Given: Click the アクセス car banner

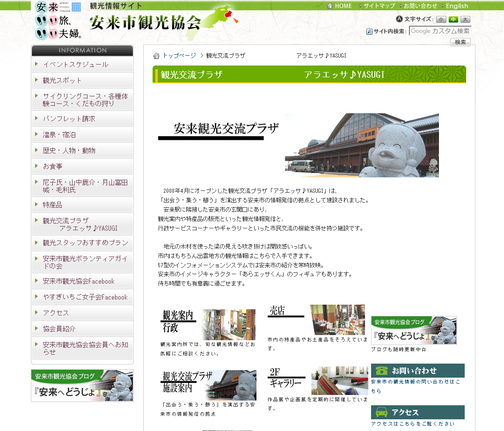Looking at the screenshot, I should [418, 412].
